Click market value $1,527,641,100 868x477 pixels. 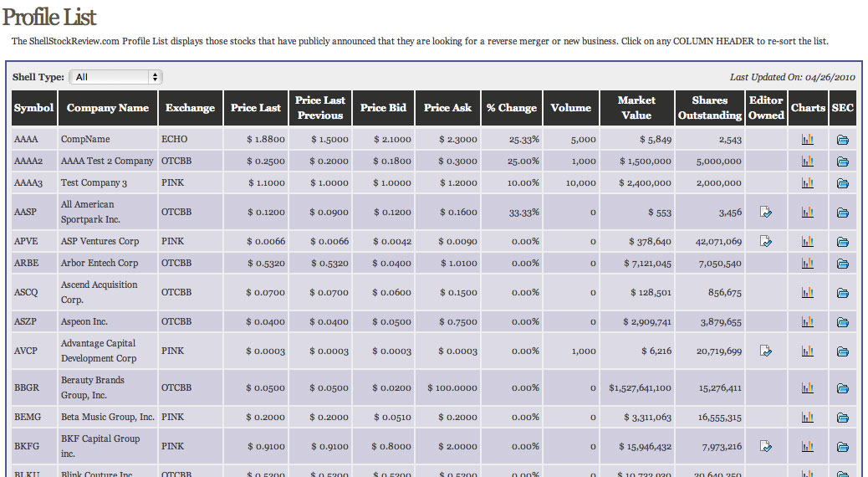tap(640, 388)
